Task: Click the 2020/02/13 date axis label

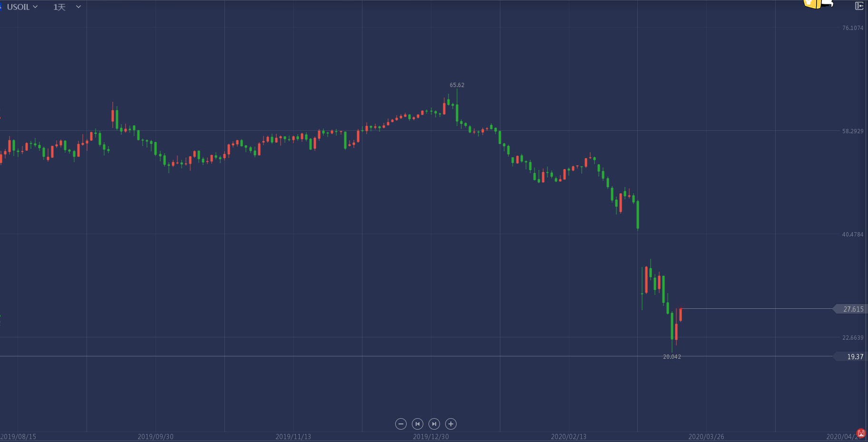Action: (568, 437)
